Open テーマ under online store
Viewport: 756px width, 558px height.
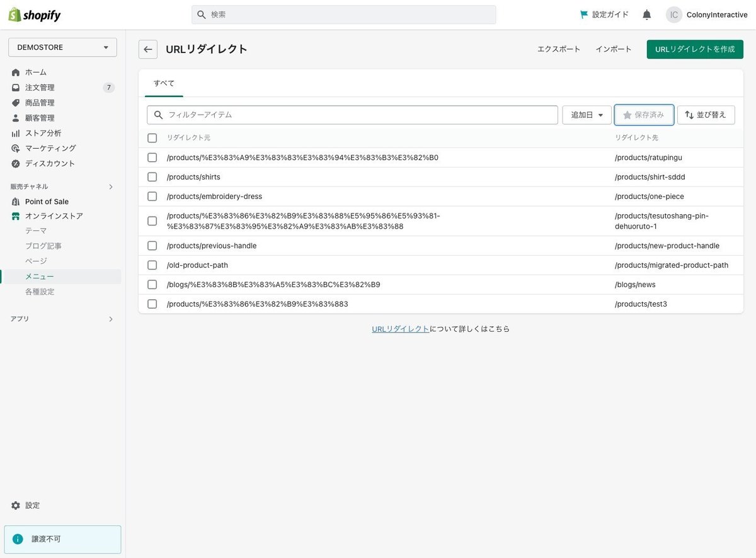coord(36,231)
